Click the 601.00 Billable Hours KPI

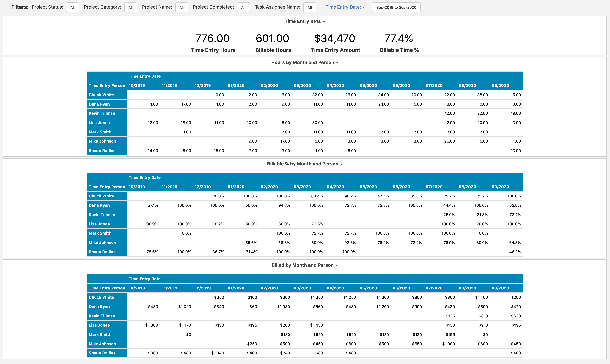click(272, 39)
